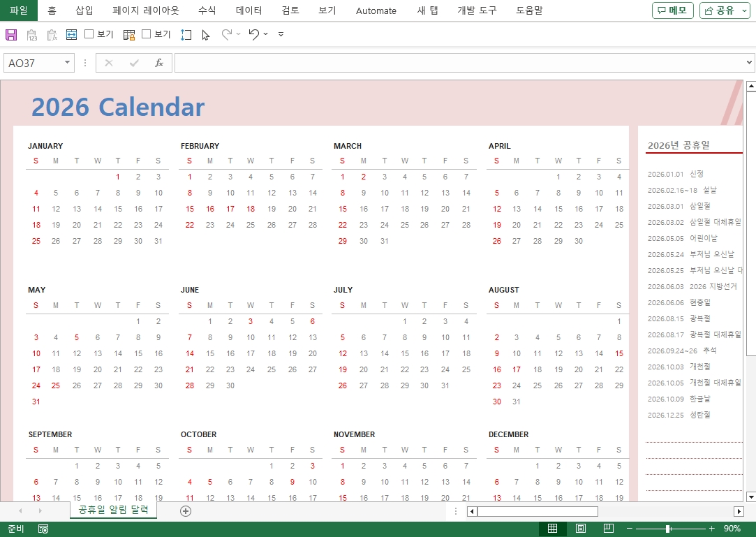756x537 pixels.
Task: Open the 보기 view ribbon tab
Action: tap(327, 10)
